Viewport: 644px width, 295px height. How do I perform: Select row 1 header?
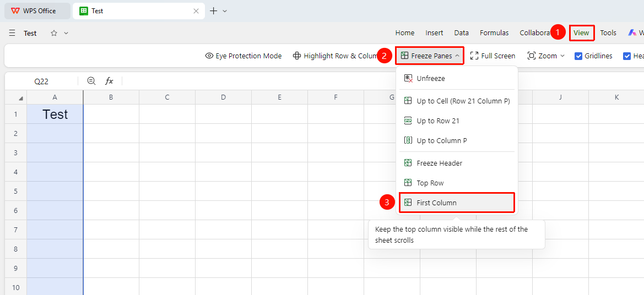pos(16,114)
